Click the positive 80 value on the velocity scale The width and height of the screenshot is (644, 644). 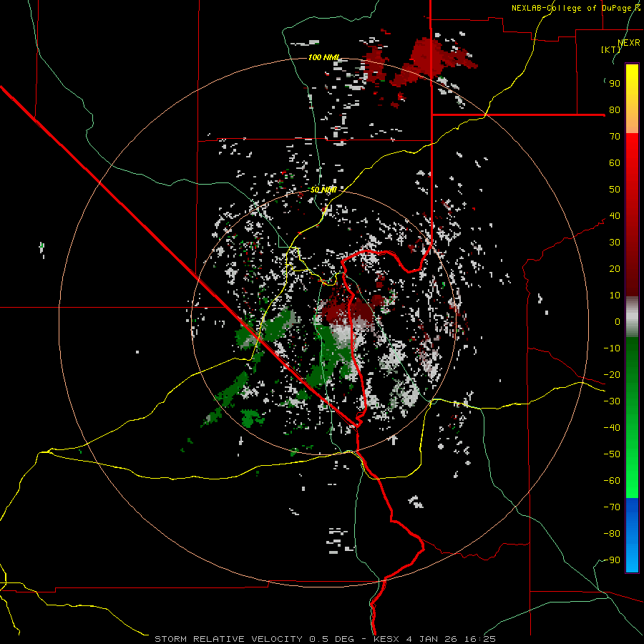point(615,110)
